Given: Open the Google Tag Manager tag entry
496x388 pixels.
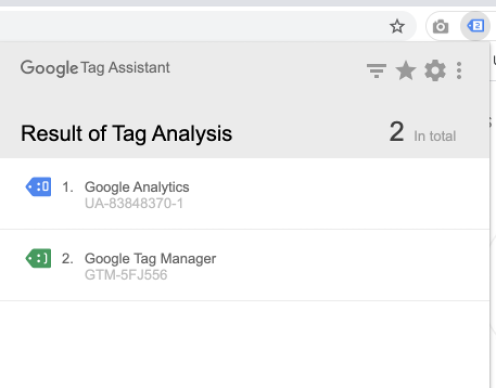Looking at the screenshot, I should 245,265.
